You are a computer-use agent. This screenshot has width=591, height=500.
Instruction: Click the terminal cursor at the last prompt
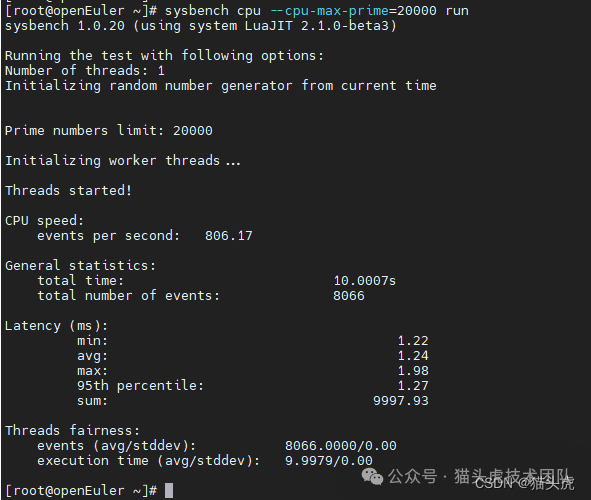pos(169,490)
